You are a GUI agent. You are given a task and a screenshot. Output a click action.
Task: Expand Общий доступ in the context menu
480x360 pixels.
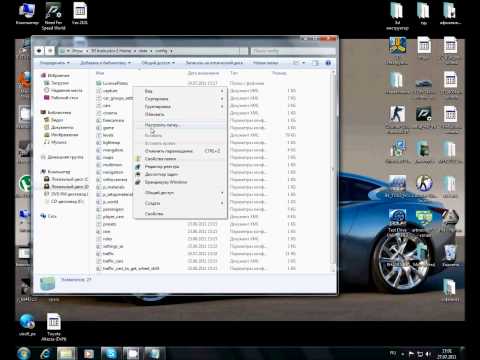tap(180, 193)
